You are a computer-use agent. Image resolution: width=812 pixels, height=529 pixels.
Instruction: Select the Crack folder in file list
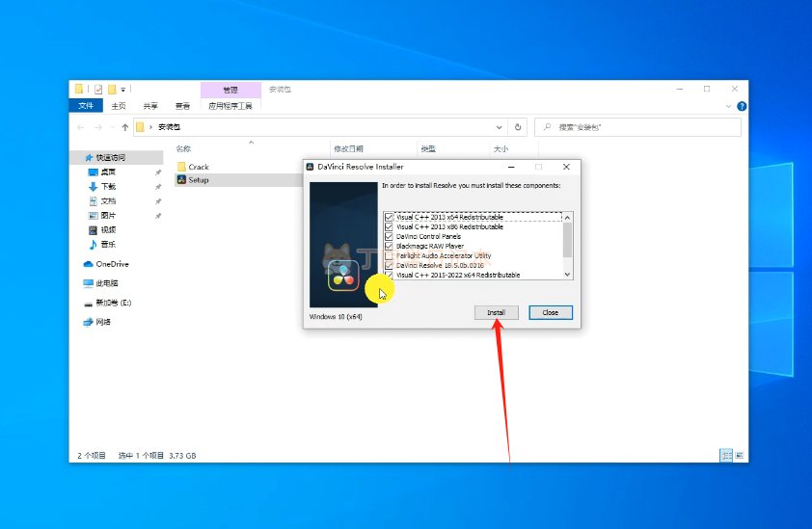[x=193, y=167]
